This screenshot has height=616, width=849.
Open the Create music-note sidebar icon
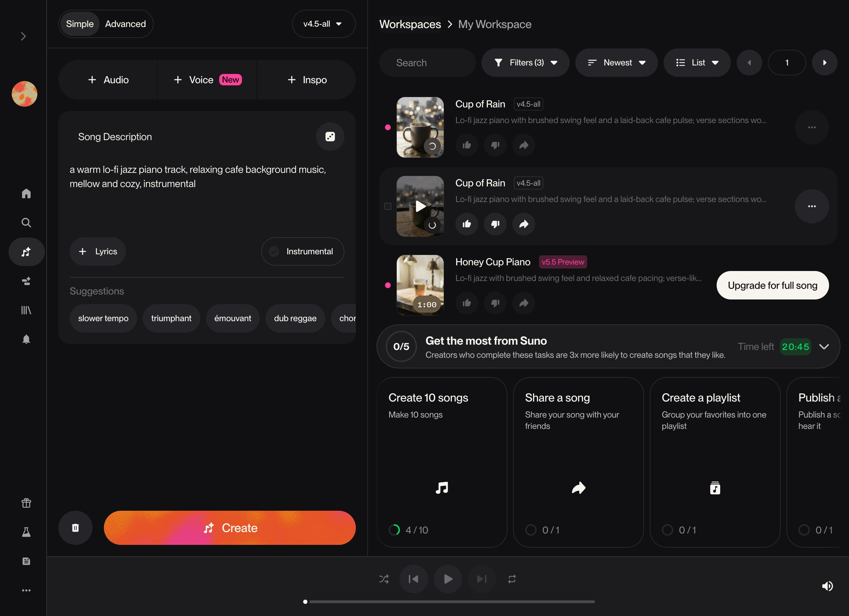(26, 252)
